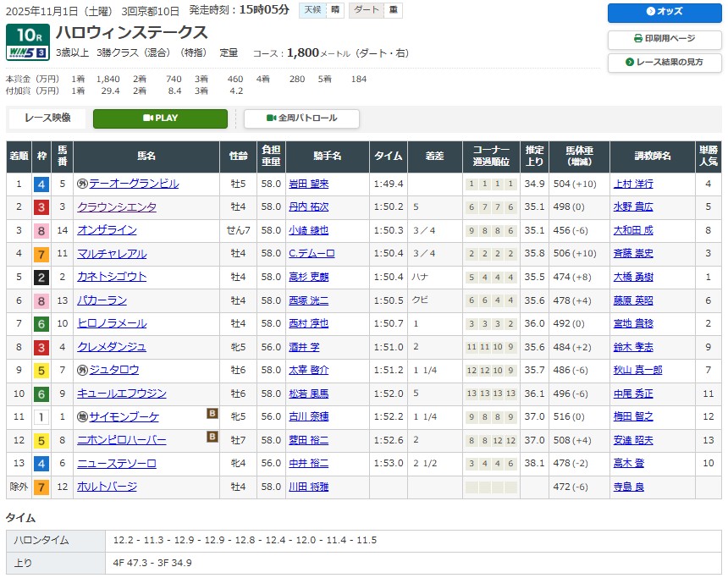Click the 馬名 column header
This screenshot has width=728, height=578.
(x=146, y=157)
